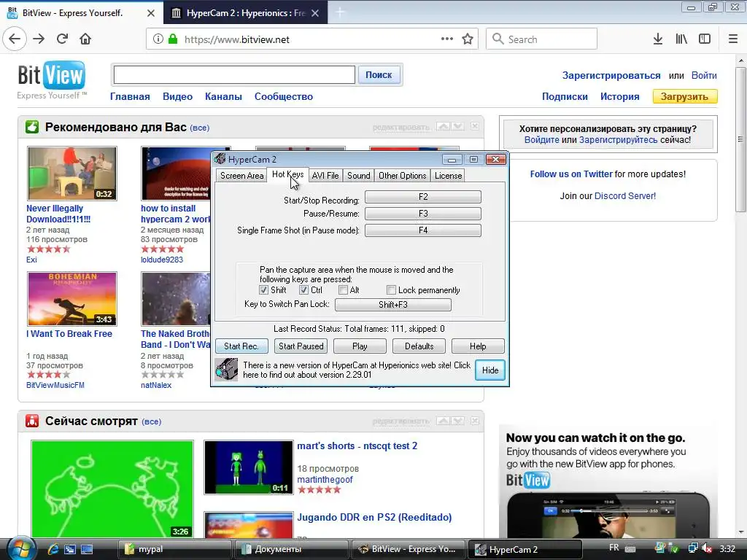Viewport: 747px width, 560px height.
Task: Close the Recommended for you section
Action: click(x=474, y=126)
